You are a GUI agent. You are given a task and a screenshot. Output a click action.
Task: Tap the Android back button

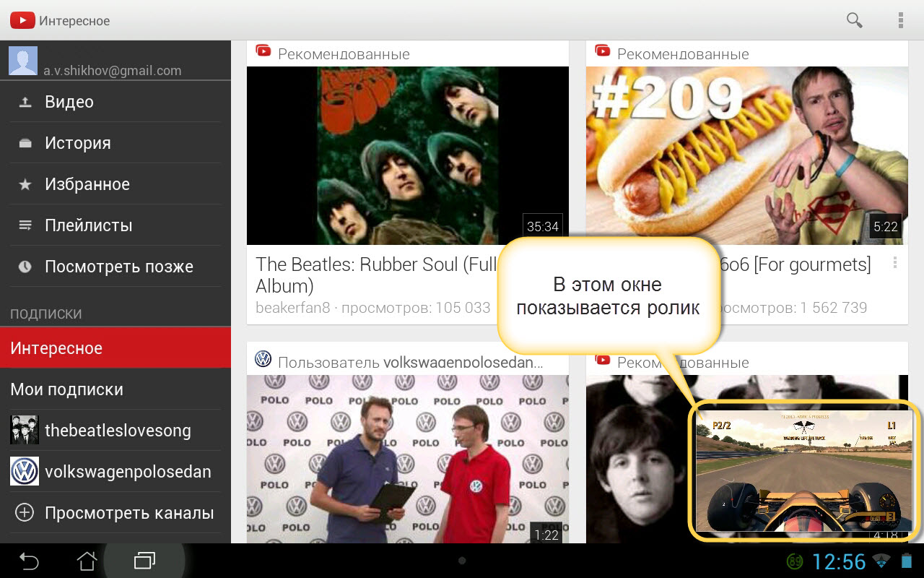point(29,561)
